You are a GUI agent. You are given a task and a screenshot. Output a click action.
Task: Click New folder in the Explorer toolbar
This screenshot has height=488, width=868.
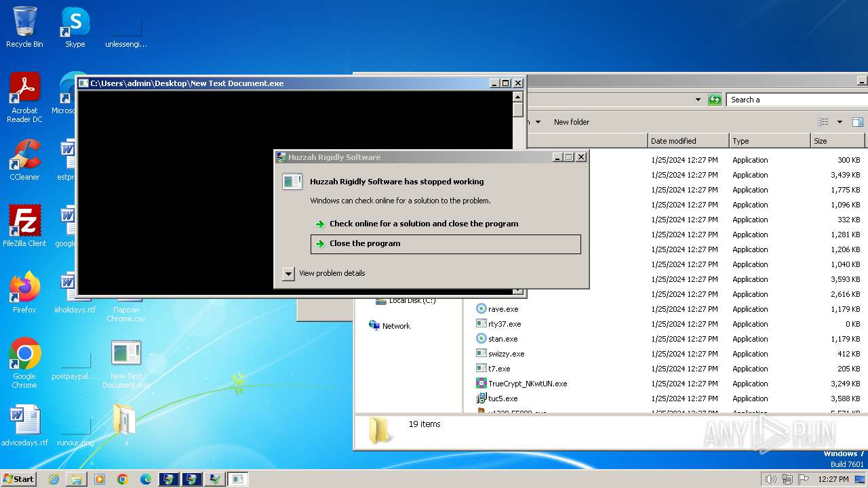[x=572, y=122]
